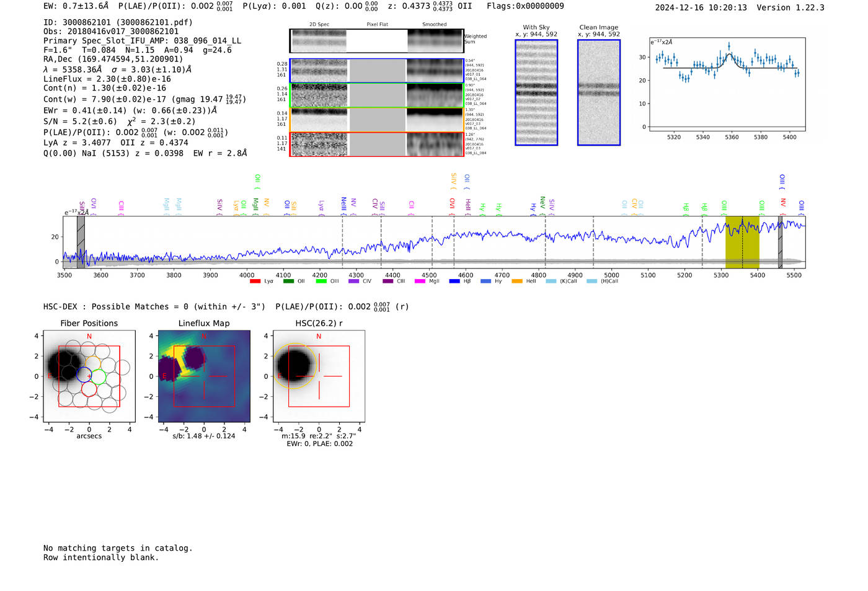Click the RA,Dec coordinates line
This screenshot has height=591, width=868.
(x=113, y=60)
